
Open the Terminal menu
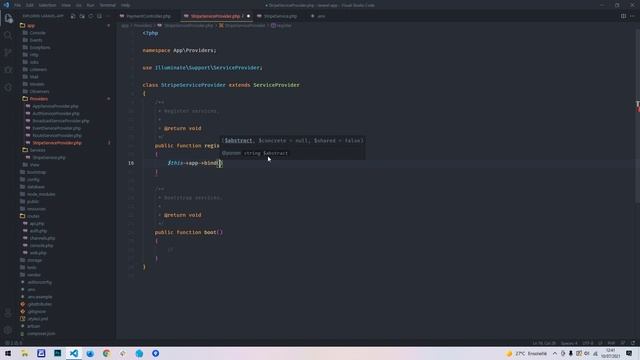107,5
